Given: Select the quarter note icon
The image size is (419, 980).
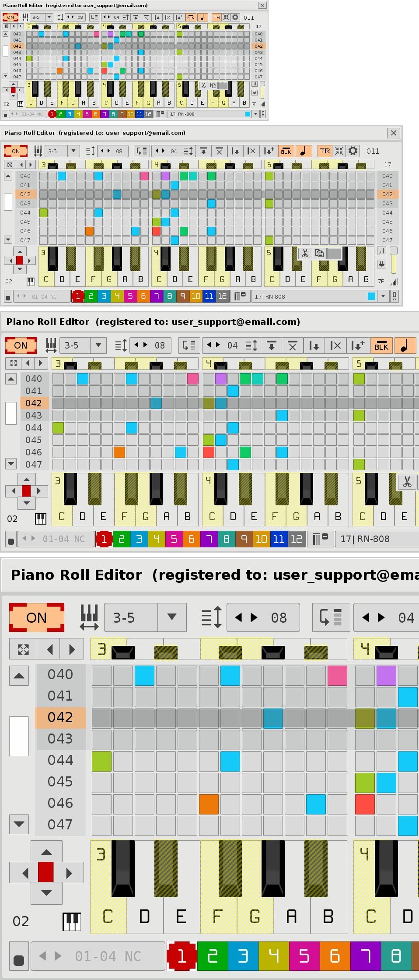Looking at the screenshot, I should click(x=303, y=151).
